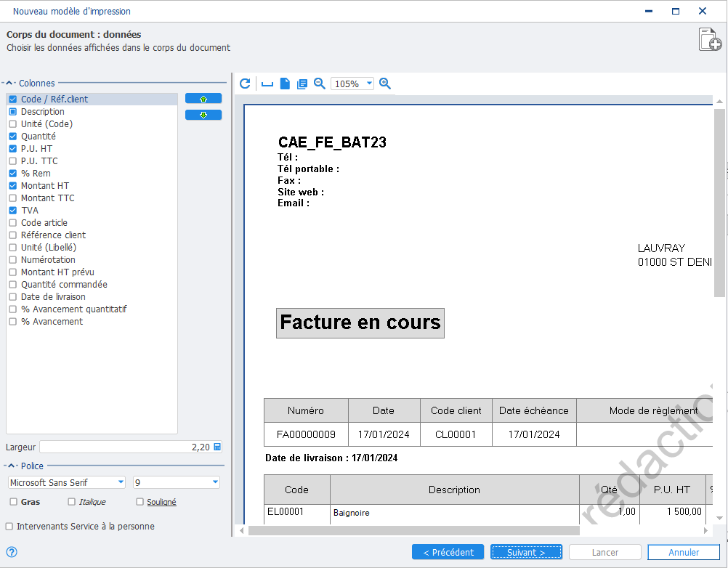This screenshot has height=568, width=728.
Task: Click the preview vertical scrollbar thumb
Action: 719,203
